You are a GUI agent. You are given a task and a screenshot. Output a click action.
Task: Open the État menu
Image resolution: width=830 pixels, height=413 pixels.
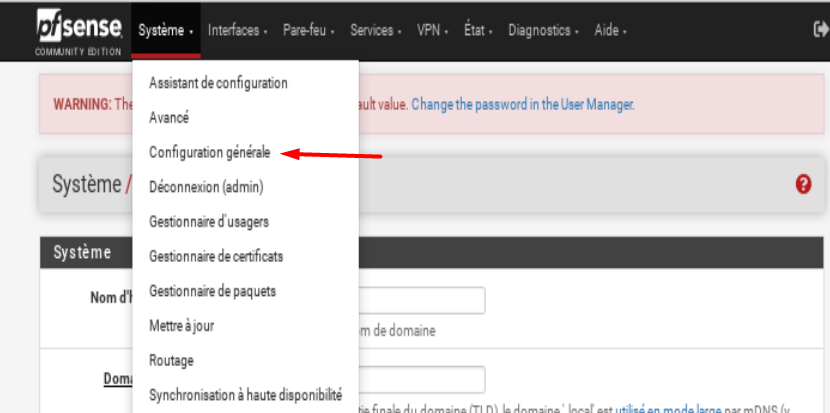pos(479,31)
